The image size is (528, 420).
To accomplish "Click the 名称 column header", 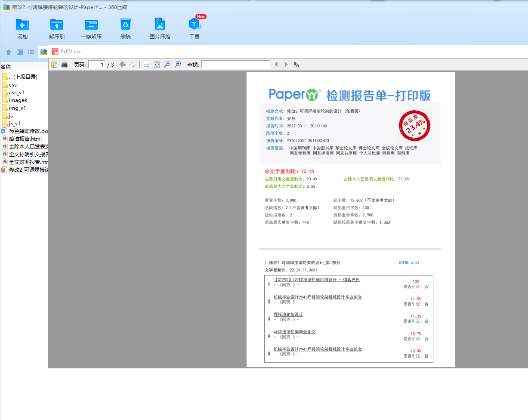I will (6, 67).
